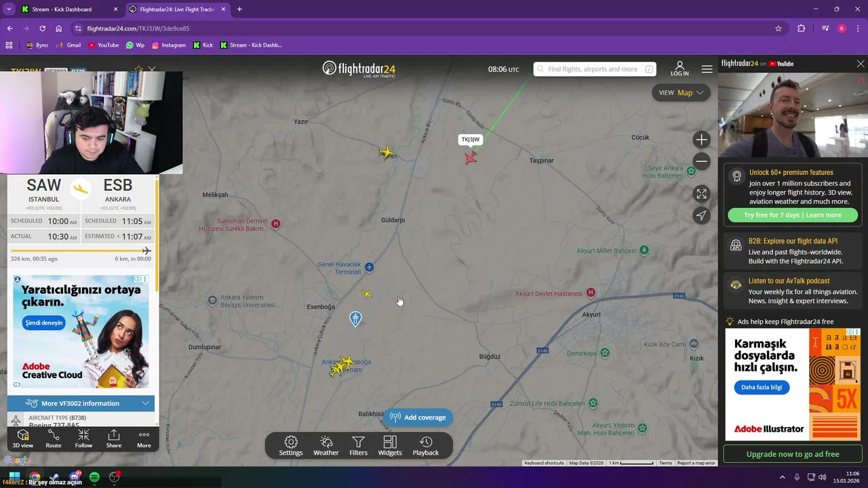
Task: Share this flight
Action: click(114, 439)
